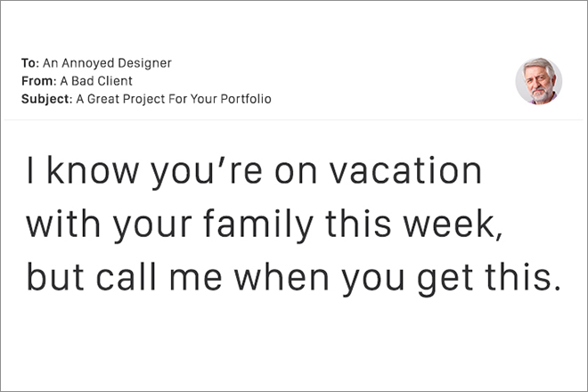This screenshot has height=392, width=588.
Task: Click the word "Client" in the From line
Action: tap(115, 81)
